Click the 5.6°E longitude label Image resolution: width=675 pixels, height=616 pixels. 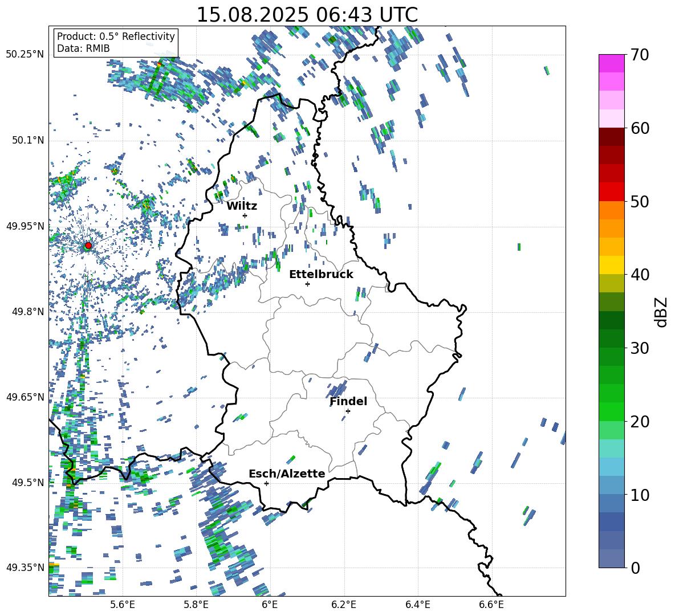click(123, 605)
